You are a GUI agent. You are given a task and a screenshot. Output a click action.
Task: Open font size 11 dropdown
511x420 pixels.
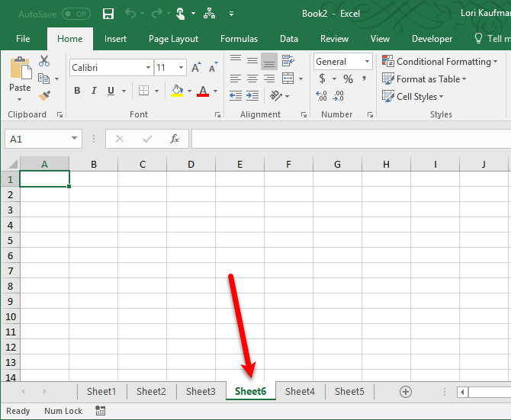181,67
